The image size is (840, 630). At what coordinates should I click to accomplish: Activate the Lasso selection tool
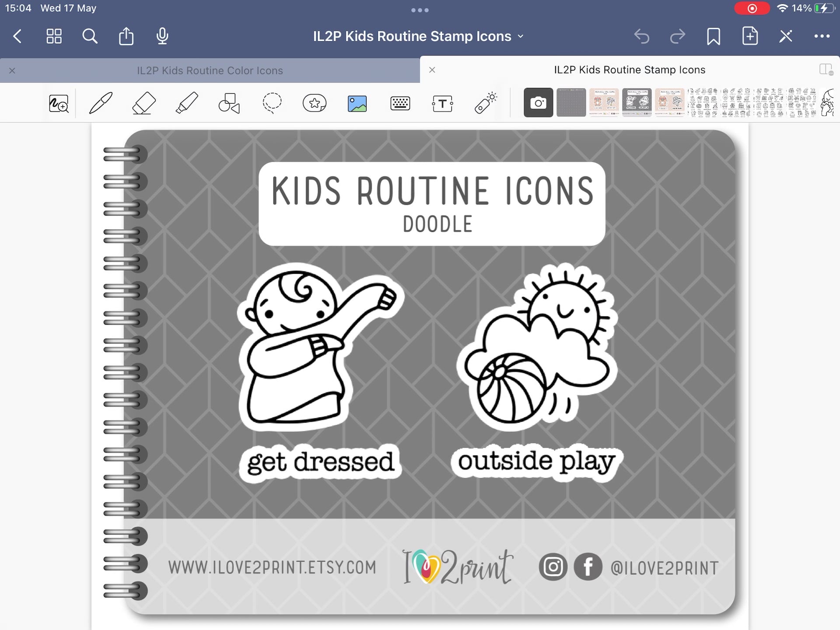tap(272, 103)
